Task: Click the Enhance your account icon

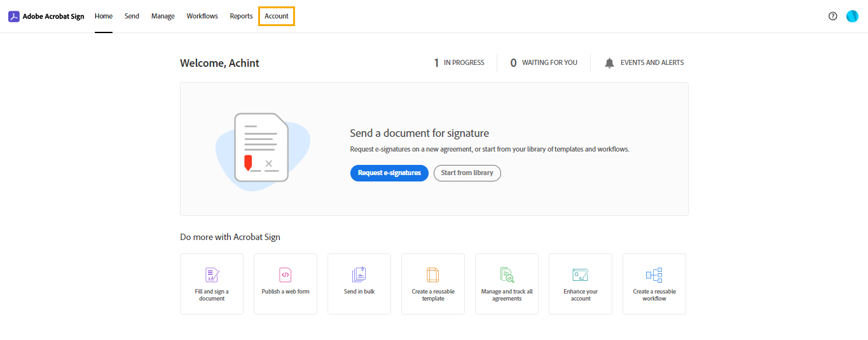Action: (x=580, y=275)
